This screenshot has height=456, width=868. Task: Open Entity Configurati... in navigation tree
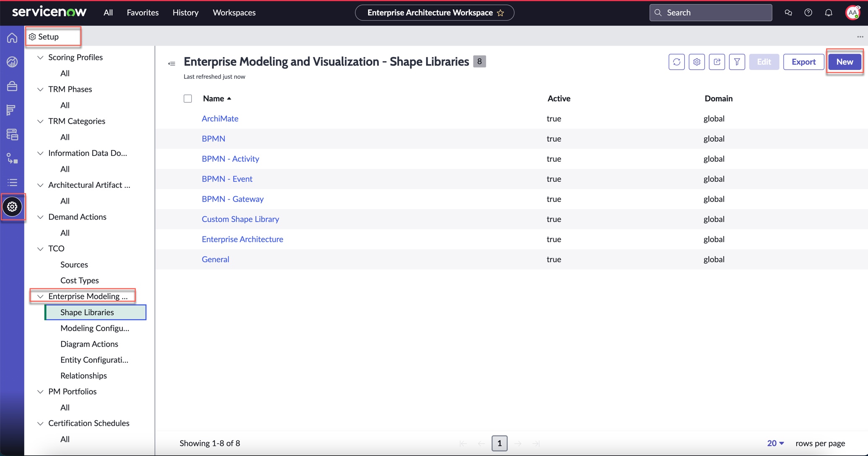point(94,360)
